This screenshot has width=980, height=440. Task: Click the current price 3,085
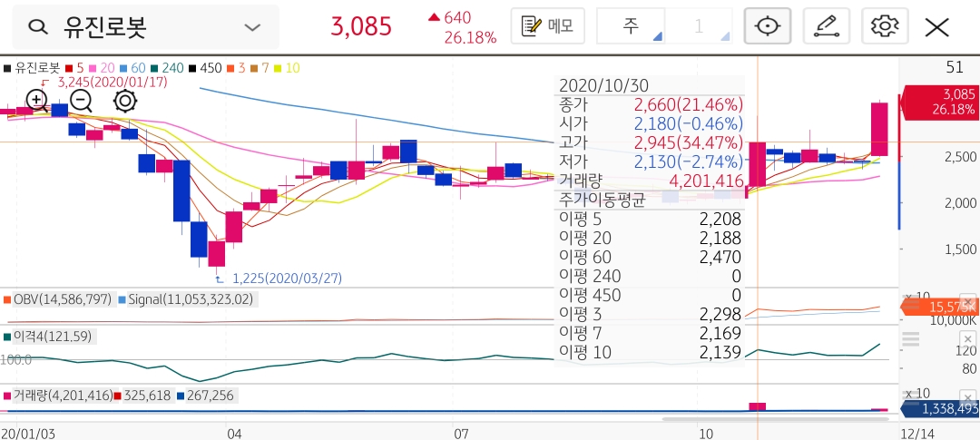click(x=361, y=27)
